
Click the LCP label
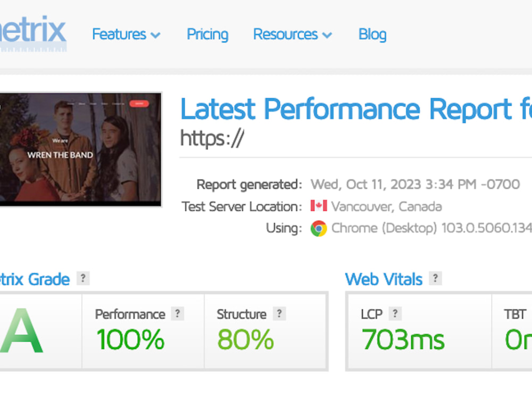[x=371, y=314]
